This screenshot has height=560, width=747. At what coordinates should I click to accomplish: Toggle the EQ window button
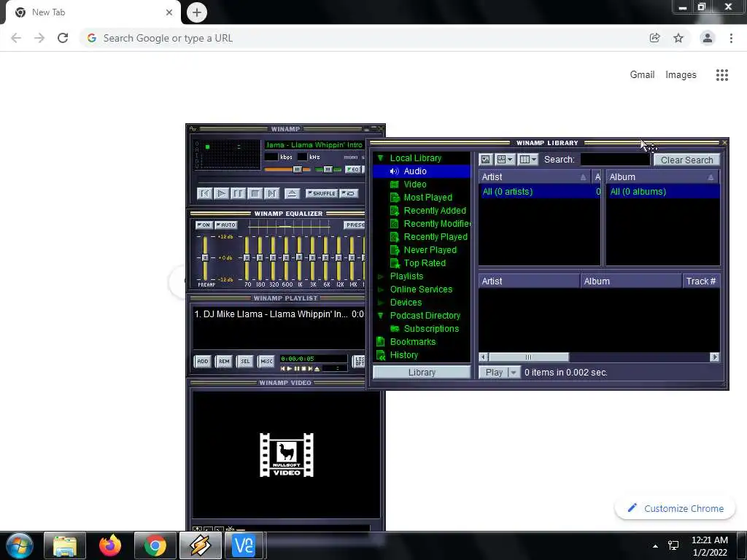tap(352, 169)
